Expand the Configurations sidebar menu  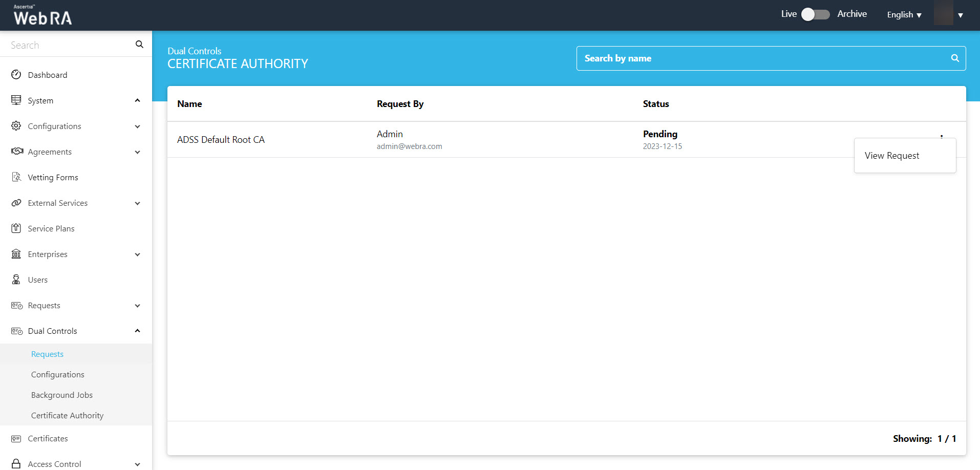pyautogui.click(x=137, y=126)
